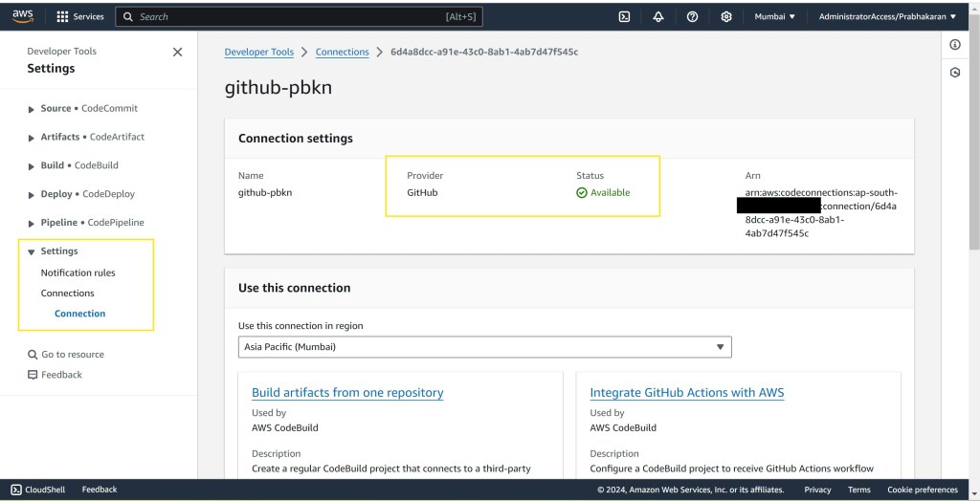Click the AWS logo home icon

click(x=23, y=16)
